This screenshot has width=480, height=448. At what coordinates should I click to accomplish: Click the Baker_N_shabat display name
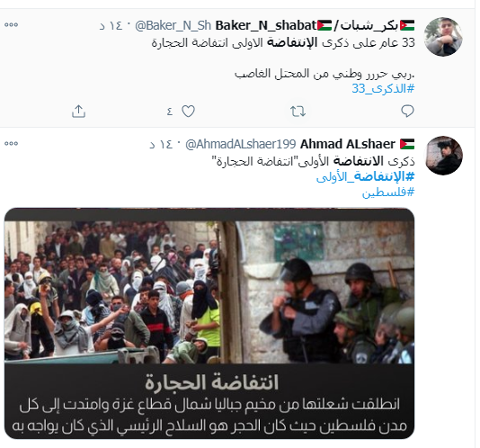[x=315, y=25]
